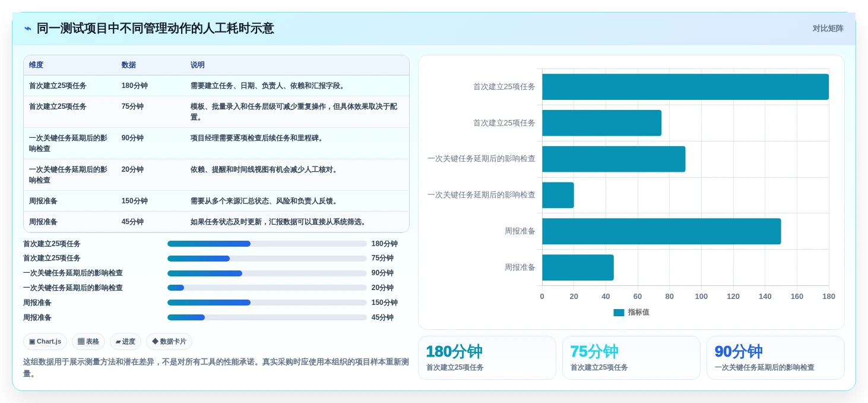Click the chart bar extending to 90
The width and height of the screenshot is (868, 403).
click(613, 159)
